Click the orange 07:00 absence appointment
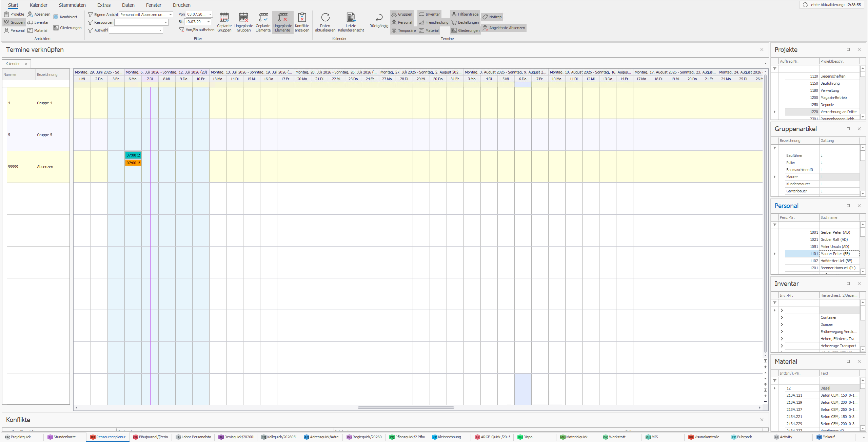Viewport: 868px width, 442px height. 133,163
